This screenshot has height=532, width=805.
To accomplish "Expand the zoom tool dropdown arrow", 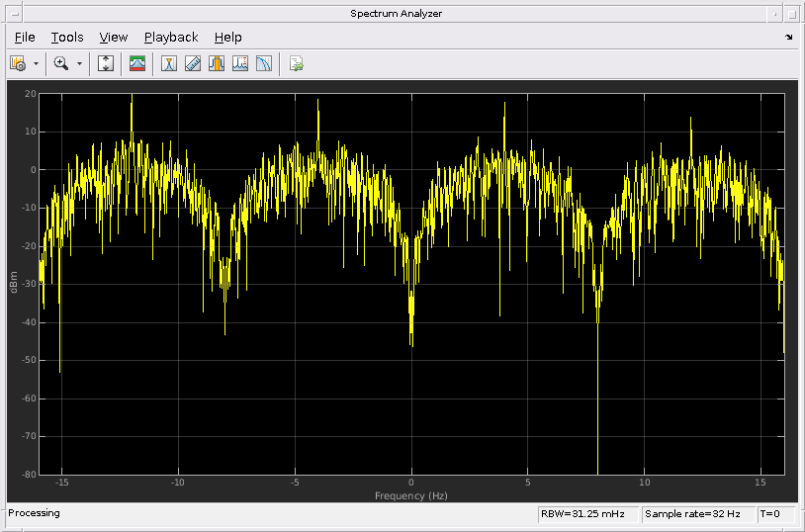I will tap(79, 63).
